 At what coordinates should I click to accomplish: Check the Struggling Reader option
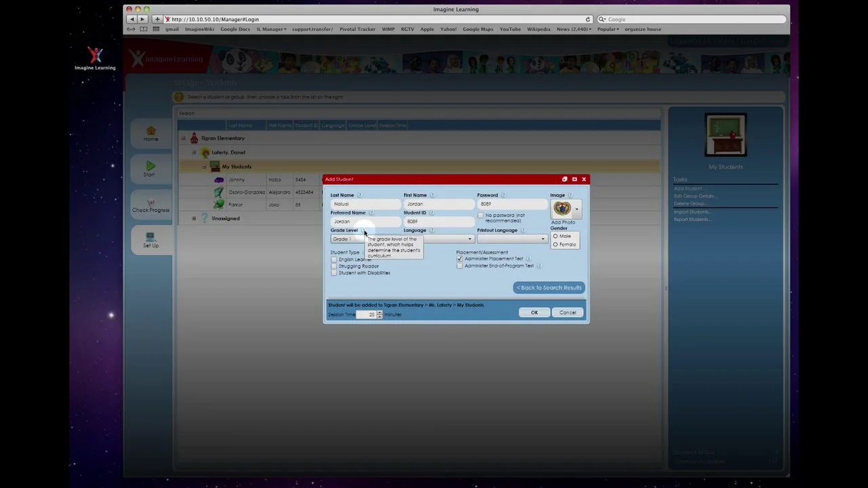pos(334,266)
